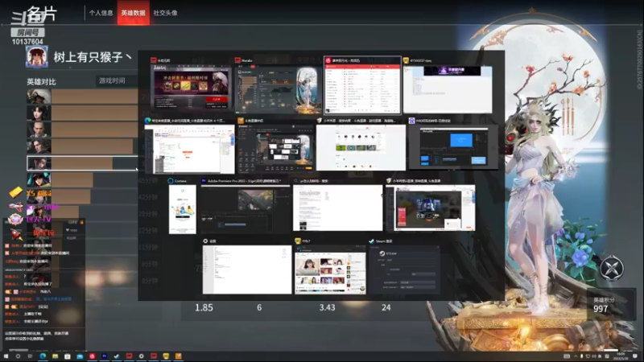
Task: Open the notification center icon
Action: point(635,356)
